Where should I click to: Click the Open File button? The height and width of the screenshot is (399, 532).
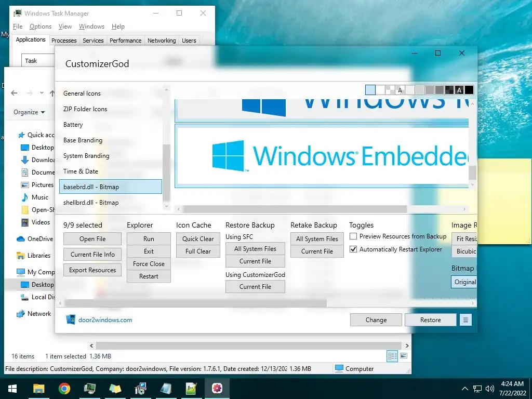tap(92, 239)
